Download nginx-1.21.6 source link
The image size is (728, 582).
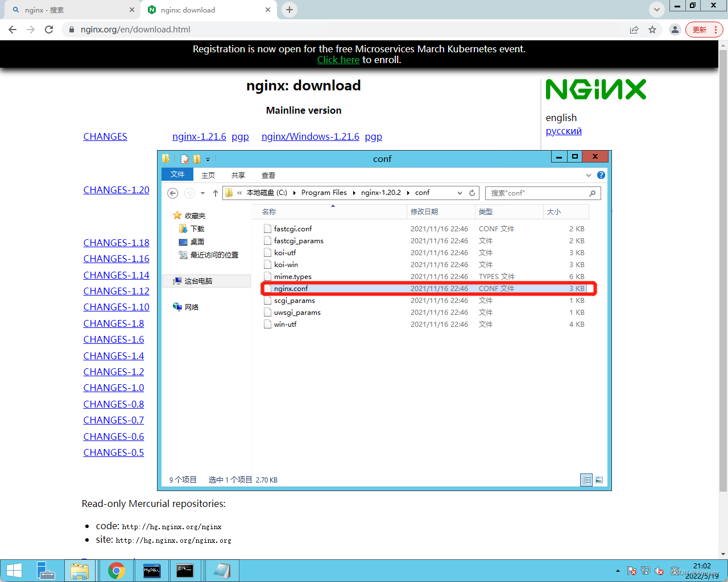pos(199,136)
